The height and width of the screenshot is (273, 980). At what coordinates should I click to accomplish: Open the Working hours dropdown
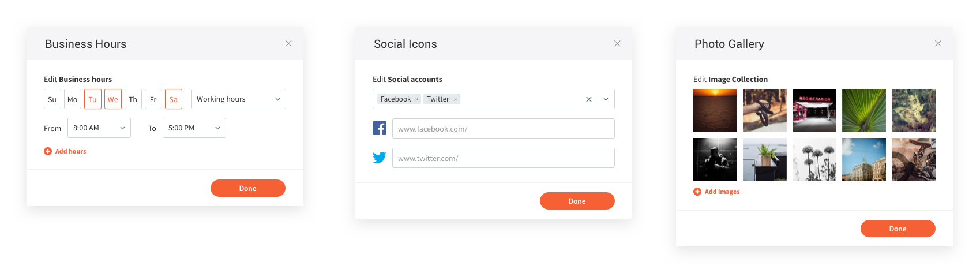click(238, 99)
